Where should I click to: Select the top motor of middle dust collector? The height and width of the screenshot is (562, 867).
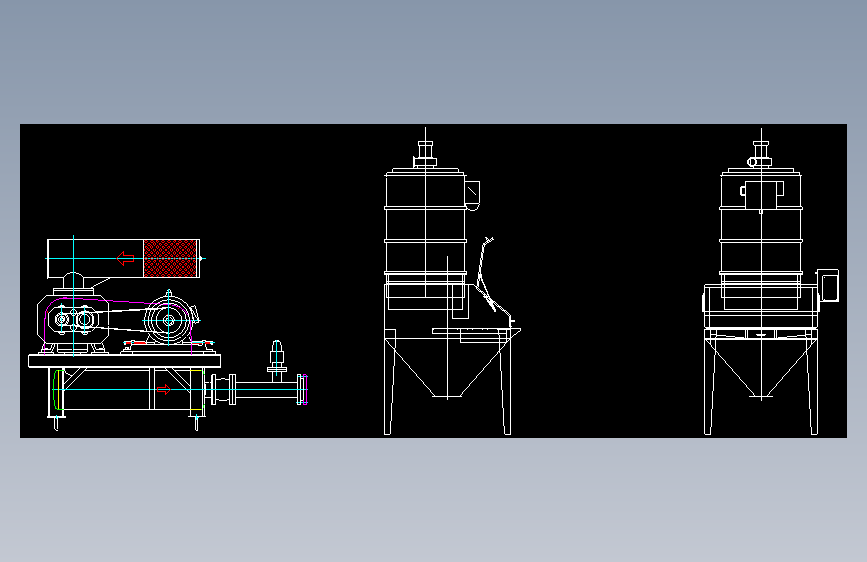coord(425,154)
